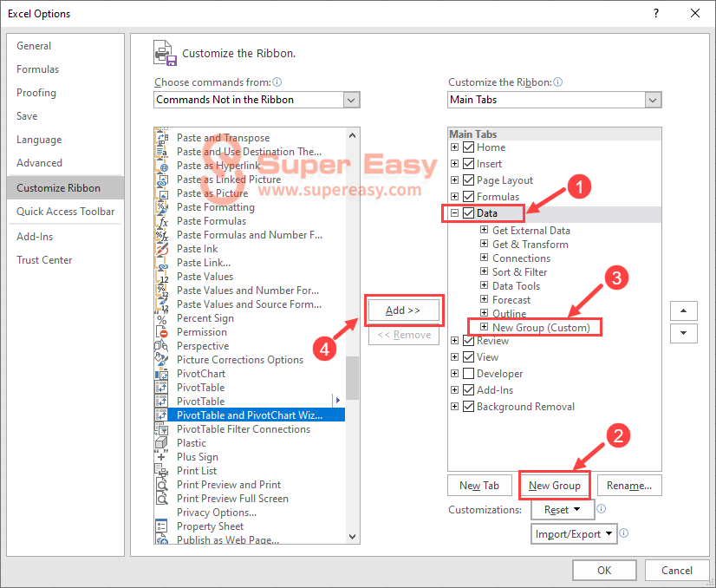The height and width of the screenshot is (588, 716).
Task: Uncheck the Page Layout tab checkbox
Action: [468, 180]
